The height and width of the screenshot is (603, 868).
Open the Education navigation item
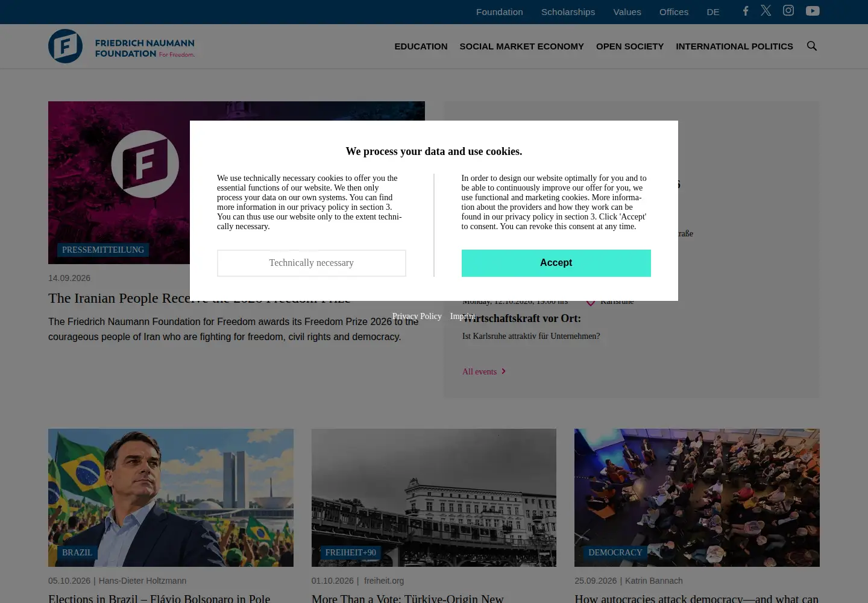pyautogui.click(x=421, y=46)
